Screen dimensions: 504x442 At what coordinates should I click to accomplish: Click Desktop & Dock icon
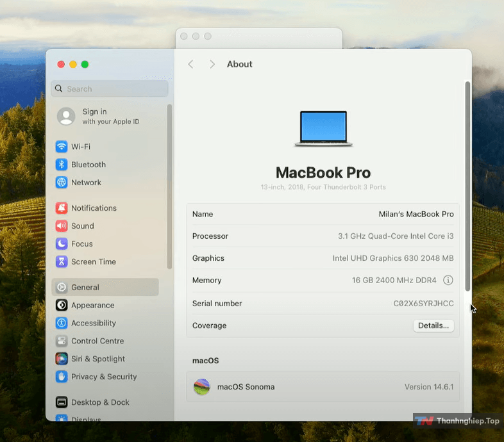tap(62, 402)
